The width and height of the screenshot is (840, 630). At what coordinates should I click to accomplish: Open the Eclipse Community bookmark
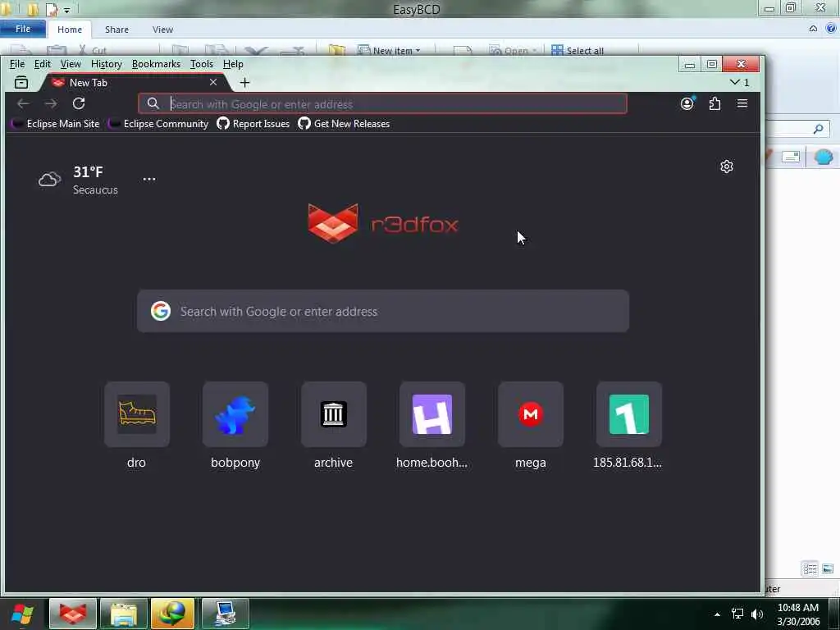[x=158, y=124]
